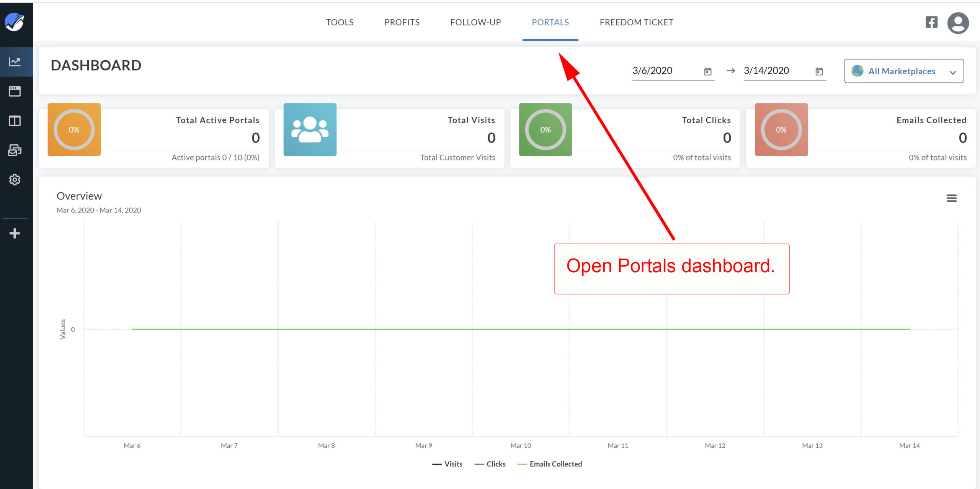Open Settings via the gear icon
This screenshot has height=489, width=980.
point(15,180)
